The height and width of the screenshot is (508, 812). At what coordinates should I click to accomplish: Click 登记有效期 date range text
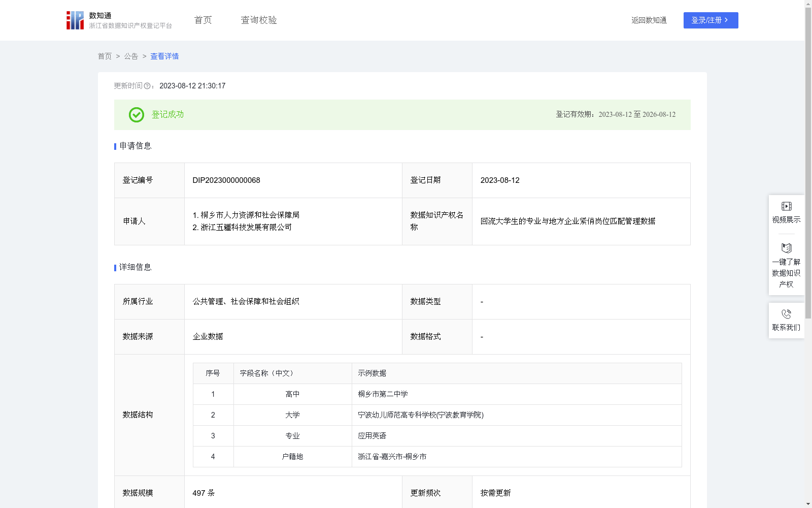(x=616, y=115)
